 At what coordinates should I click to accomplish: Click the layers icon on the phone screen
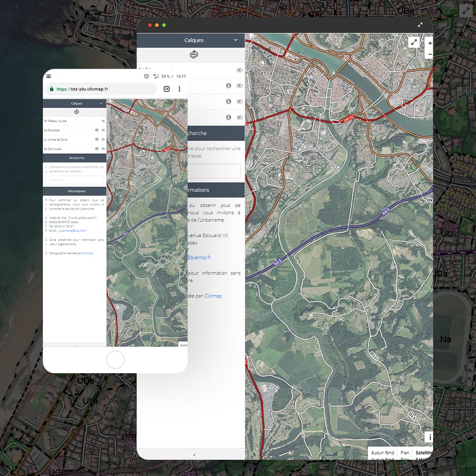[x=77, y=112]
